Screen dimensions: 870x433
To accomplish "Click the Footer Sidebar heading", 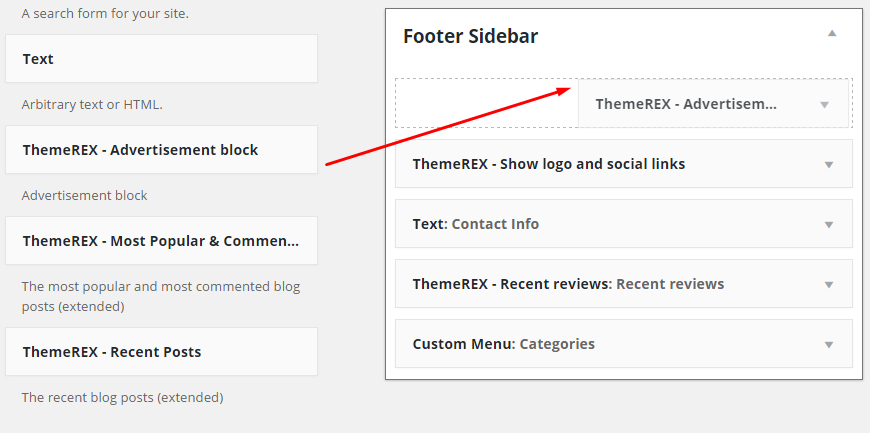I will (470, 36).
